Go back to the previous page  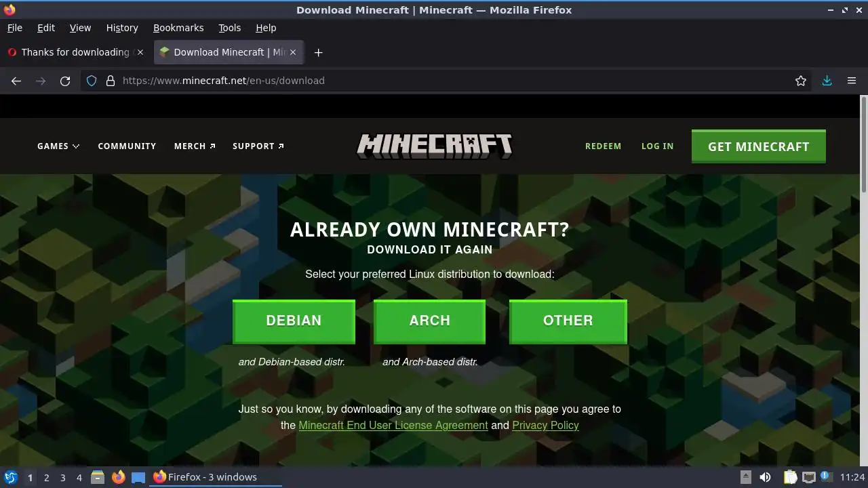click(x=16, y=81)
